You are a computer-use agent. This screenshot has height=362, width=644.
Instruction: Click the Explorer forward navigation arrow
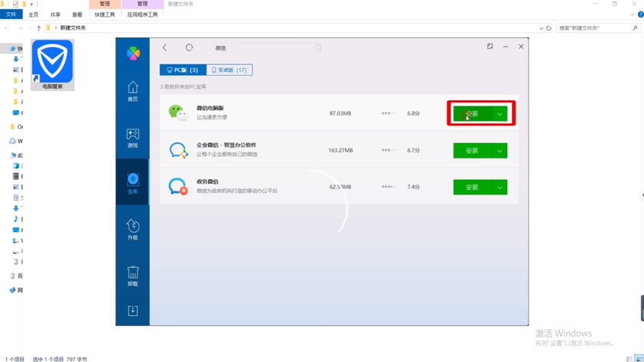pos(20,28)
